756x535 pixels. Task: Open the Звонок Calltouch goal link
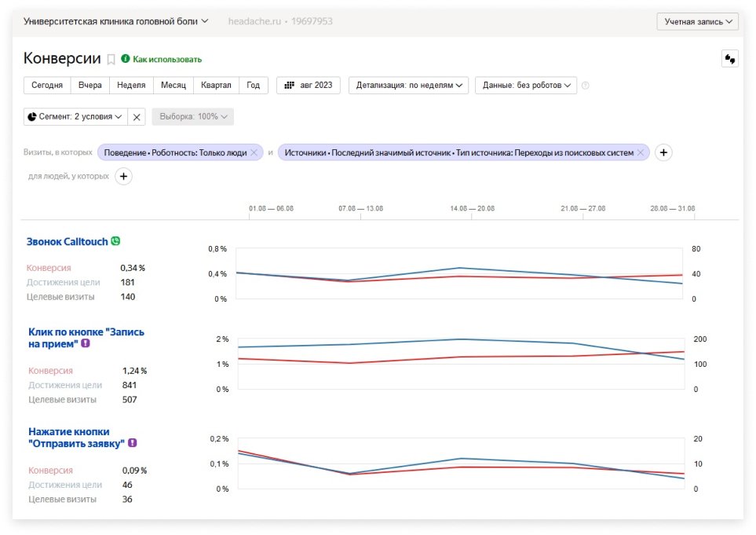[x=68, y=242]
